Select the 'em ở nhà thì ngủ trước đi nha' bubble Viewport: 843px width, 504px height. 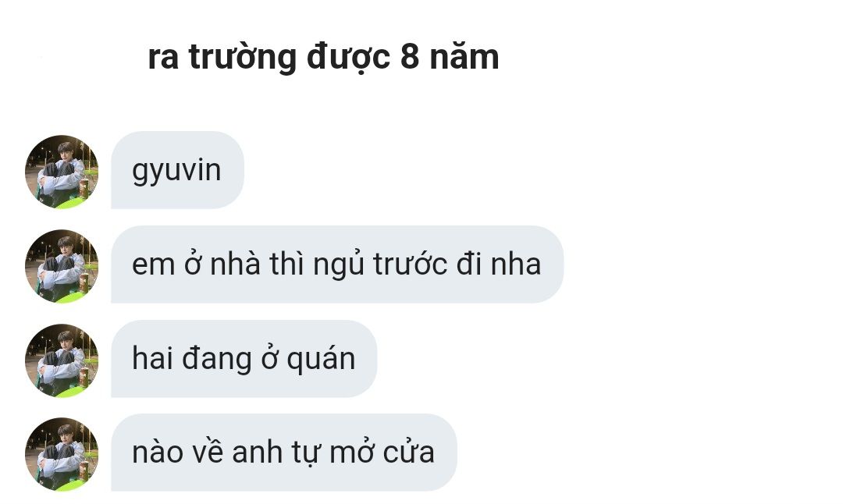[x=337, y=264]
